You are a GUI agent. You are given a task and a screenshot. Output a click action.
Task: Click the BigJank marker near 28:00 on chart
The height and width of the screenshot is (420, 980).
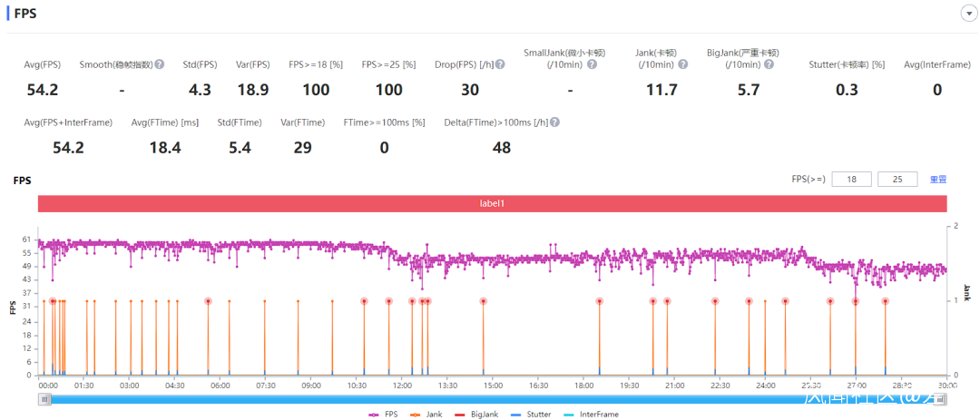885,301
